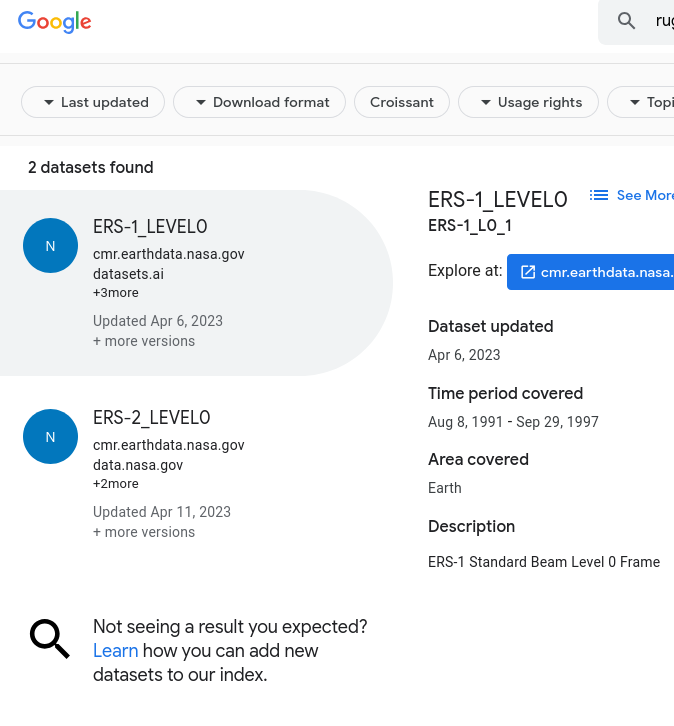Show more versions for ERS-2_LEVEL0

point(144,532)
